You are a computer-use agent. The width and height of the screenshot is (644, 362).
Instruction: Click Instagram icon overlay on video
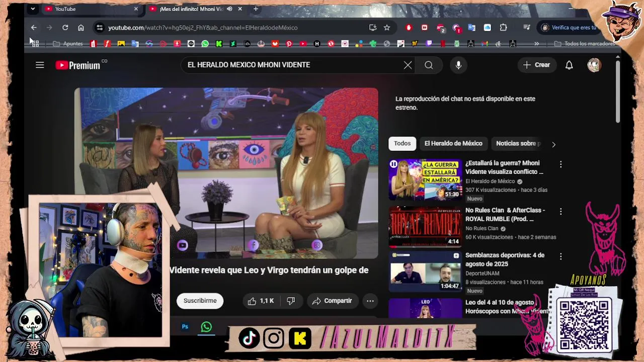(317, 245)
